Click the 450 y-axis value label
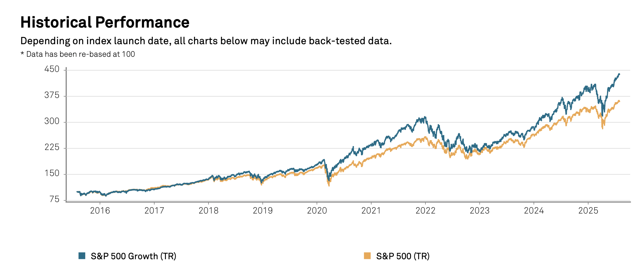The height and width of the screenshot is (279, 644). coord(52,69)
